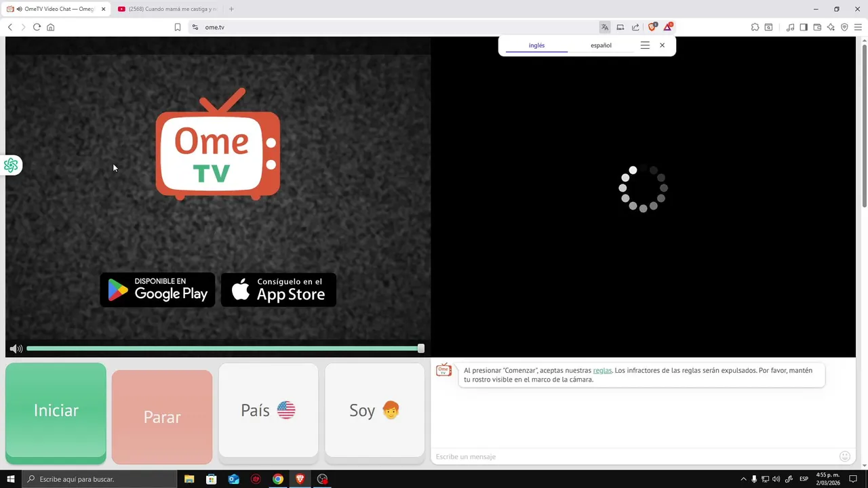Mute the video volume speaker icon
This screenshot has height=488, width=868.
[x=16, y=348]
